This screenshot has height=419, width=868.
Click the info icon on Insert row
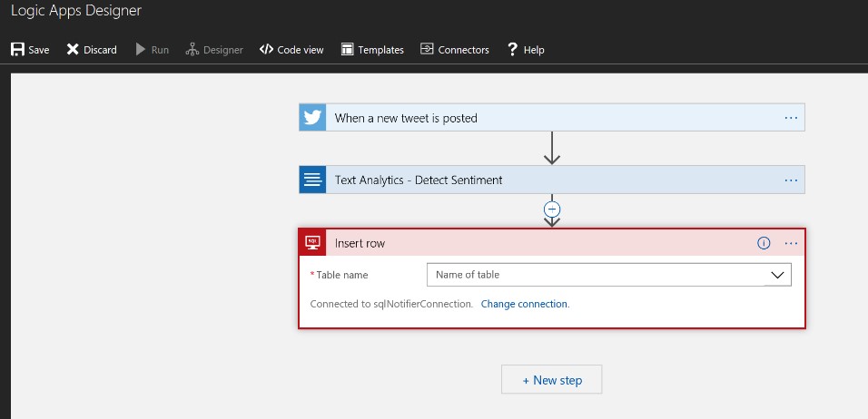click(764, 243)
